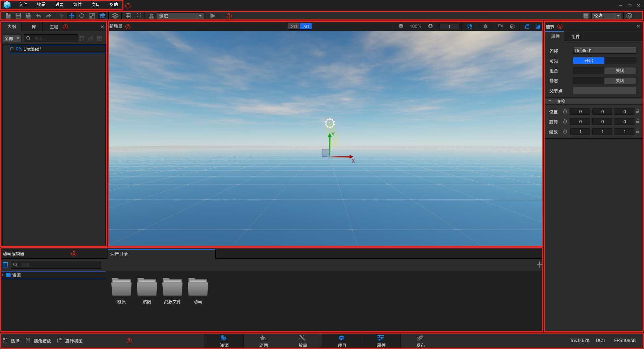644x349 pixels.
Task: Open the 帮助 menu
Action: [x=114, y=5]
